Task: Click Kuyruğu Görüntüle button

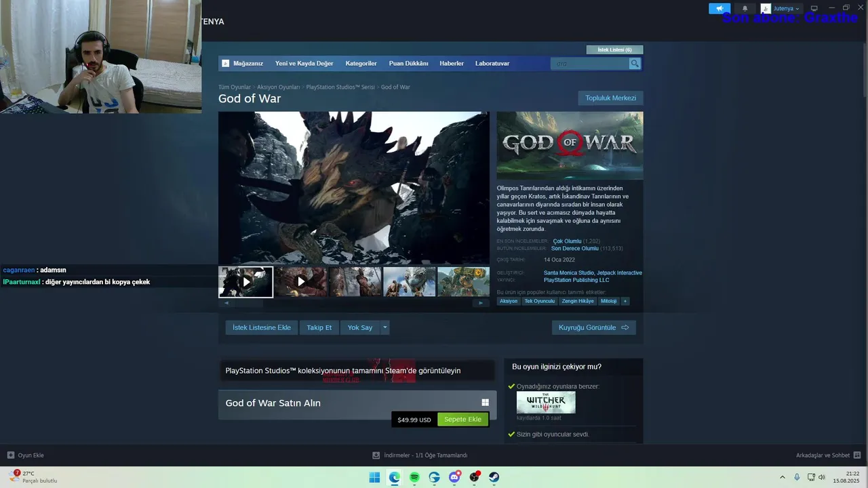Action: click(x=594, y=327)
